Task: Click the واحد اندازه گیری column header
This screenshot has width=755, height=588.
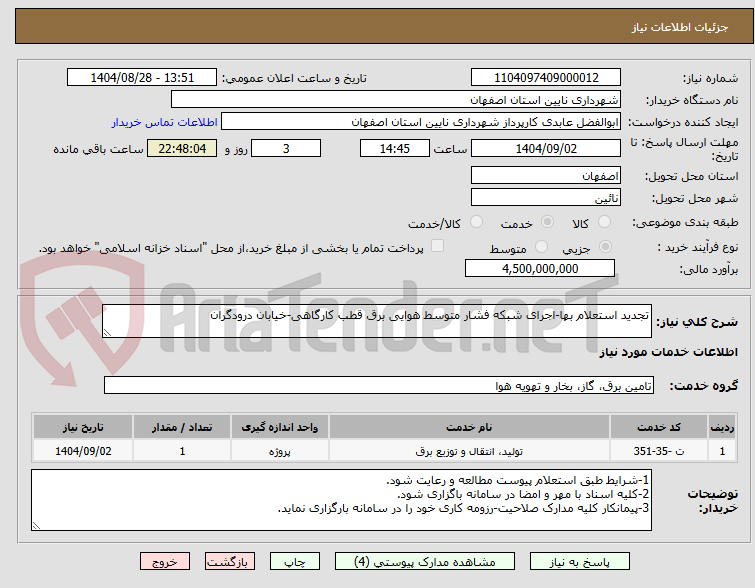Action: click(x=280, y=427)
